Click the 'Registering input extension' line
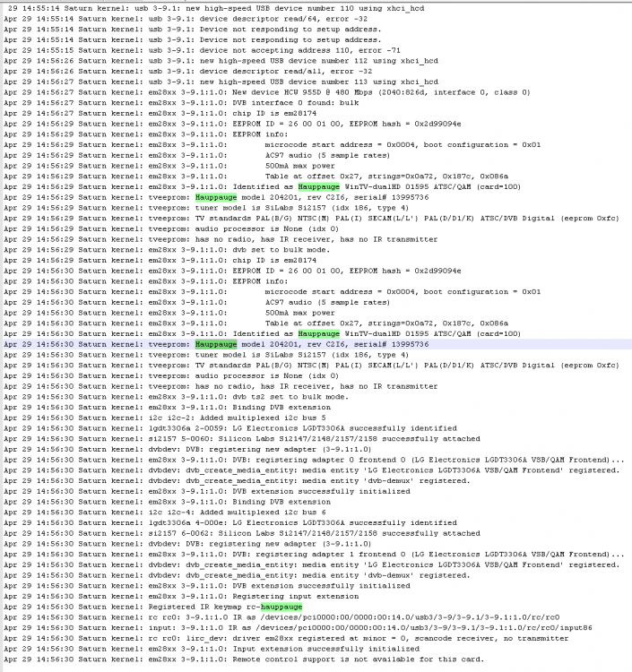This screenshot has height=672, width=632. [x=181, y=596]
